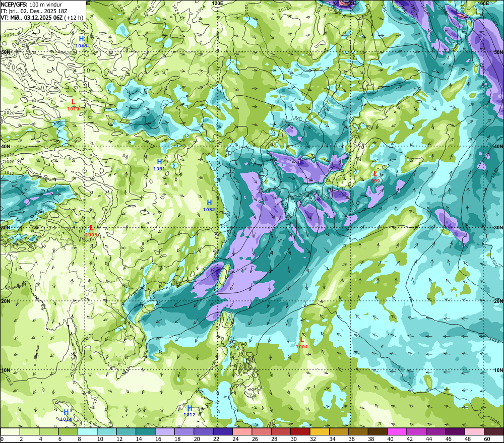
Task: Click the '(+12 h)' forecast offset text
Action: tap(74, 18)
